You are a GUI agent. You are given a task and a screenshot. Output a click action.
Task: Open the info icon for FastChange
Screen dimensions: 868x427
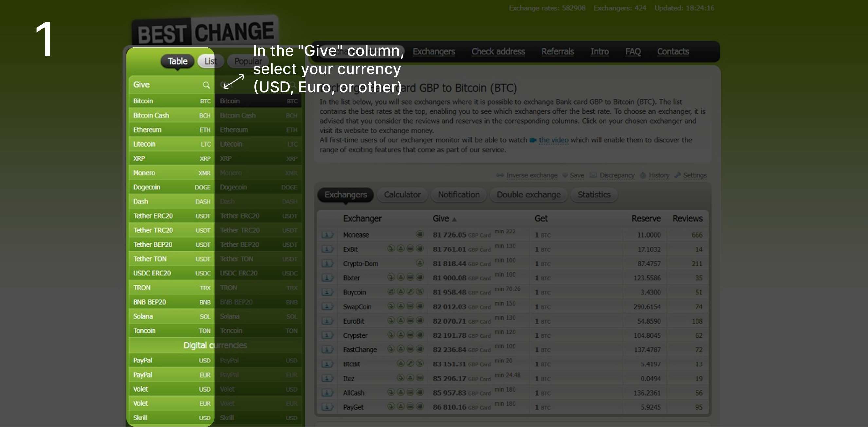pos(327,349)
